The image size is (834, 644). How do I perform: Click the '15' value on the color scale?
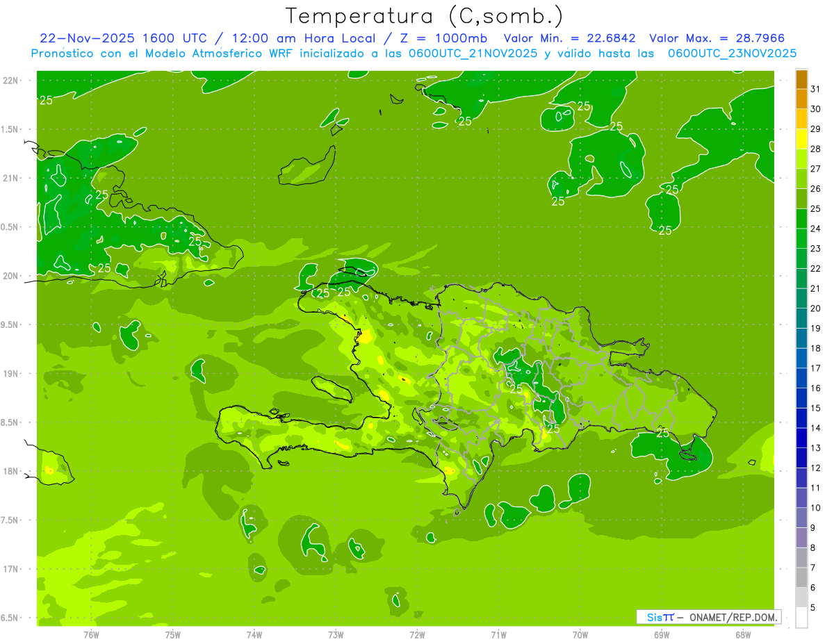(816, 408)
